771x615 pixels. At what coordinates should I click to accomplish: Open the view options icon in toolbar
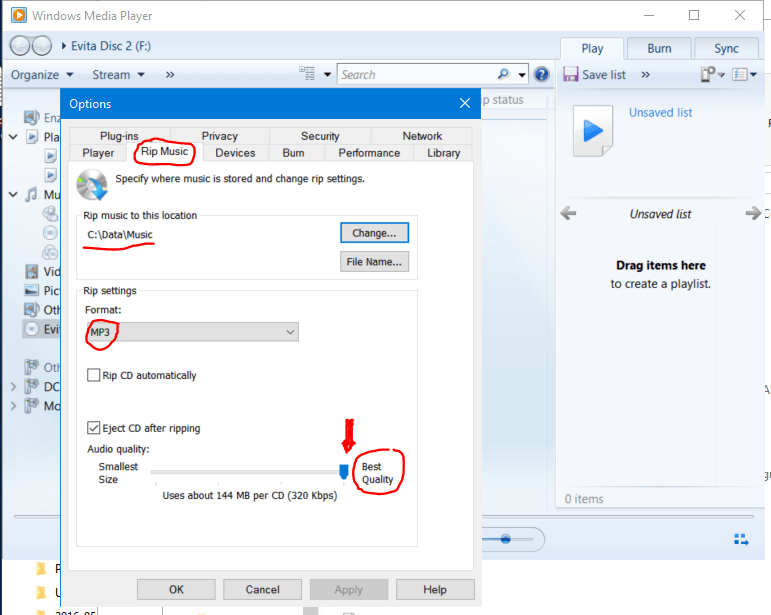coord(308,74)
